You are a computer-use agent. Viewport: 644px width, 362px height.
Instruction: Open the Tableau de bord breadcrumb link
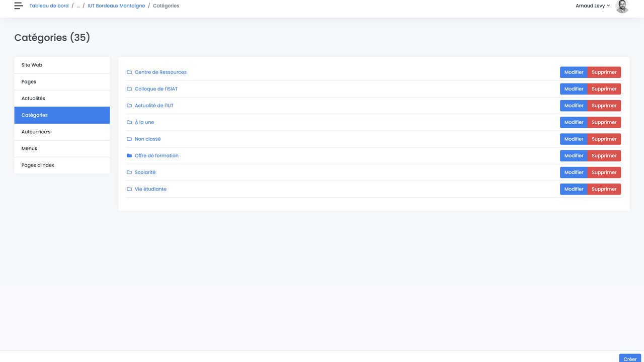pyautogui.click(x=49, y=6)
